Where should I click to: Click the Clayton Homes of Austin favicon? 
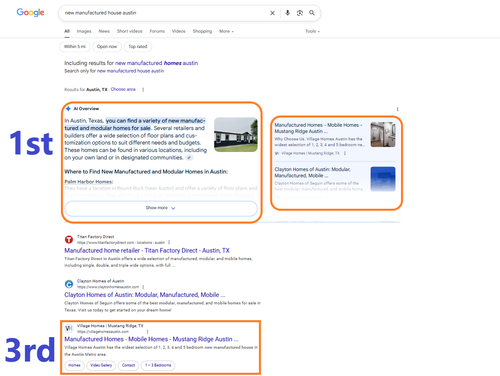[x=69, y=284]
